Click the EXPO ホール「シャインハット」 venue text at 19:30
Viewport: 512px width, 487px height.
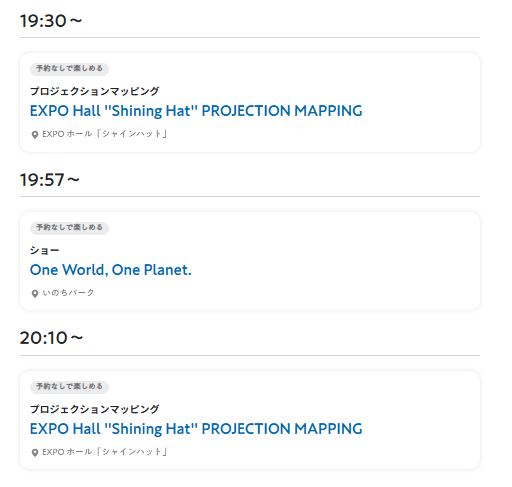pos(105,134)
